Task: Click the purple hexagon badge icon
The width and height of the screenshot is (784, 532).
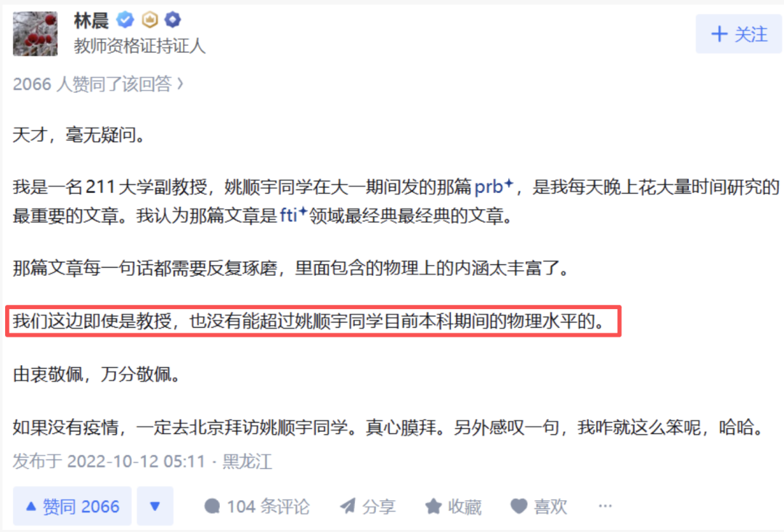Action: [173, 20]
